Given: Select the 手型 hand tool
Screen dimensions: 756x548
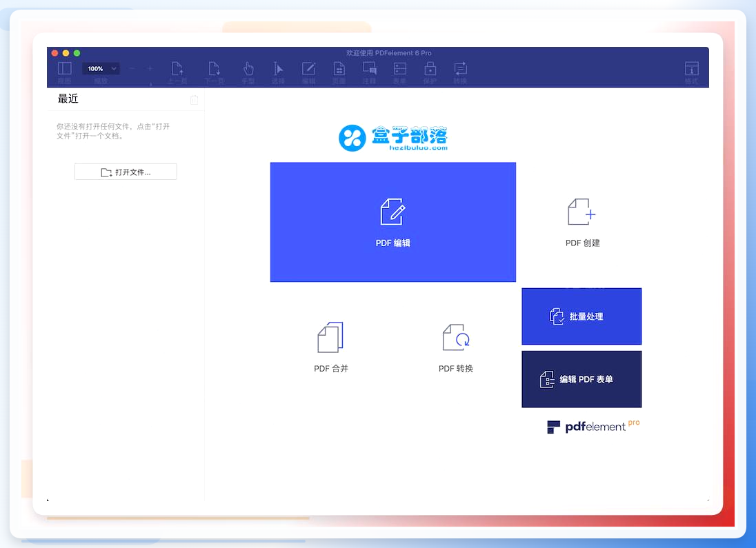Looking at the screenshot, I should point(248,68).
